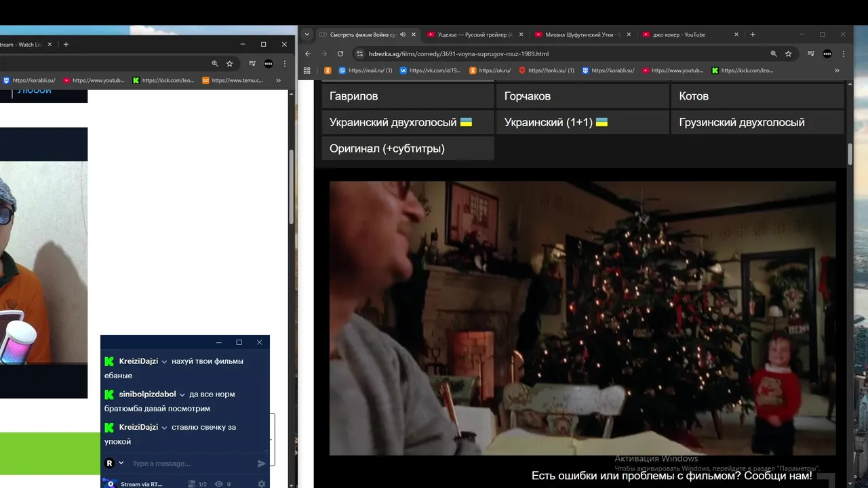Send chat message with arrow icon
The height and width of the screenshot is (488, 868).
(x=261, y=464)
